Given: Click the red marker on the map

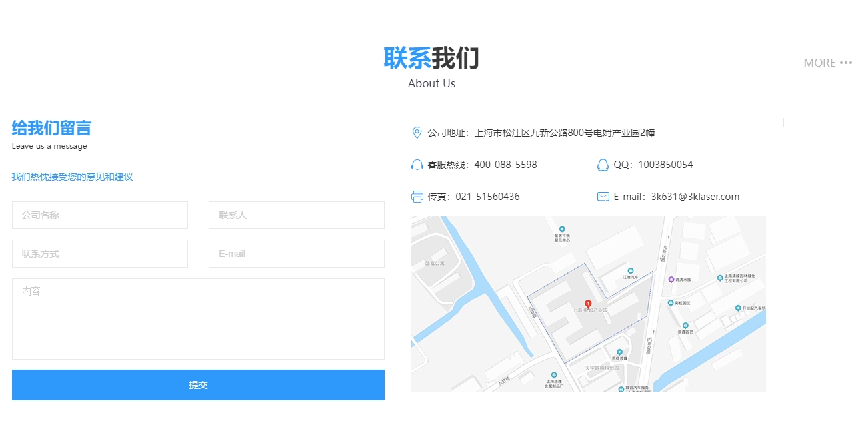Looking at the screenshot, I should point(588,304).
